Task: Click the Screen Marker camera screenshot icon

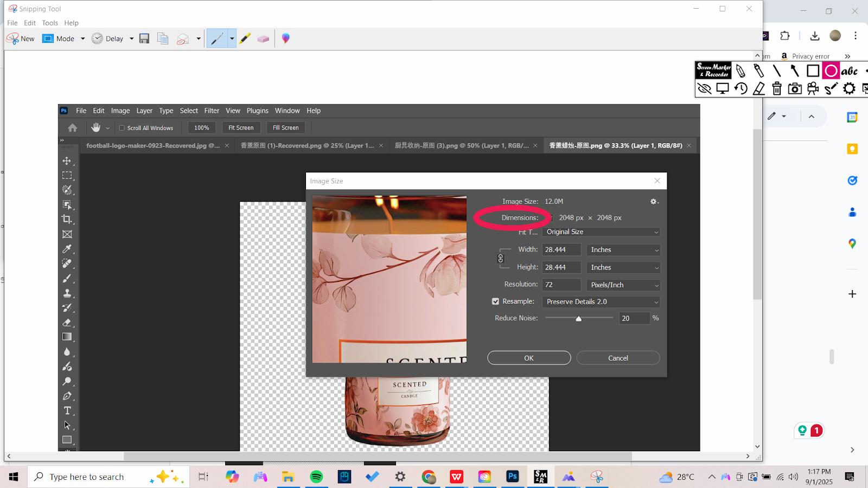Action: pos(795,88)
